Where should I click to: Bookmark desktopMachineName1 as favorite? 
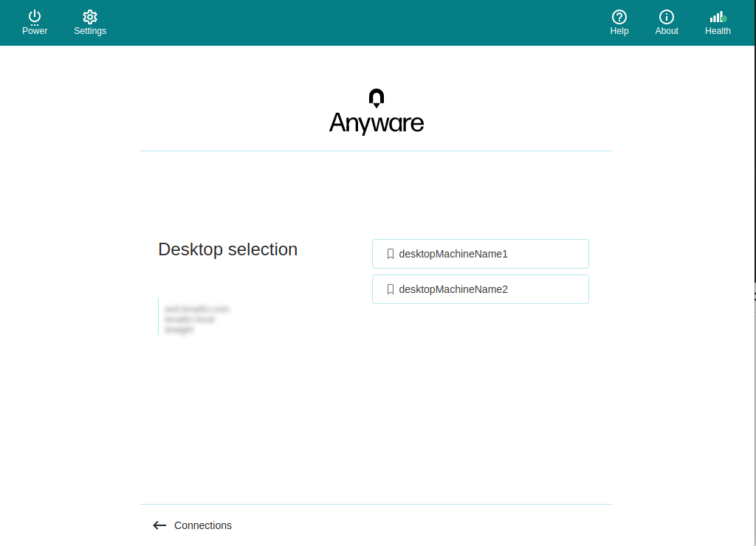tap(391, 254)
